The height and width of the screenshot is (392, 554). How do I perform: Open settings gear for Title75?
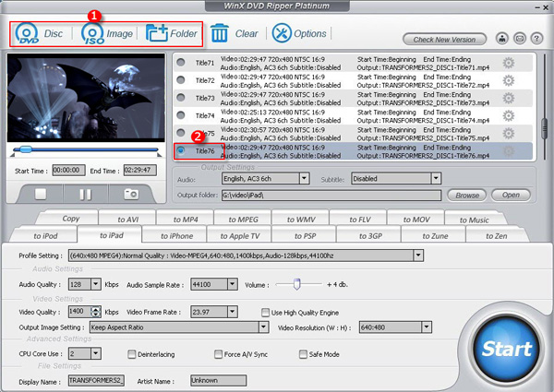click(509, 134)
